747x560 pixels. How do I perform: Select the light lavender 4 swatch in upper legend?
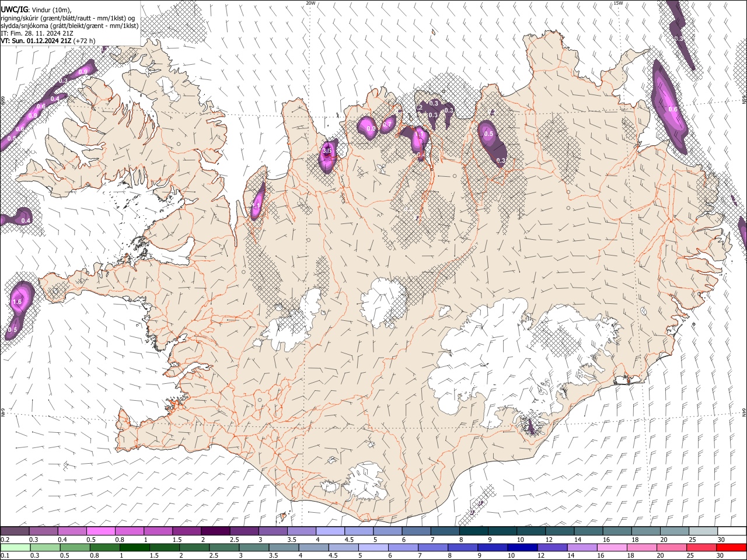click(330, 531)
